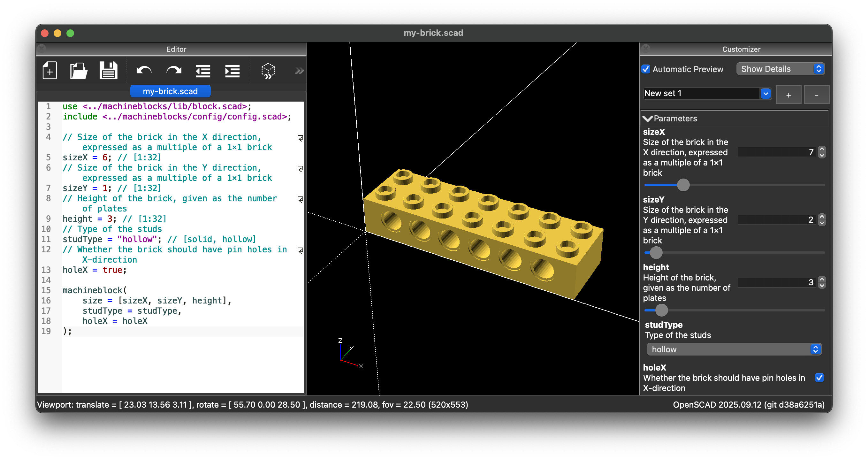Click the sizeX slider handle

click(x=683, y=185)
